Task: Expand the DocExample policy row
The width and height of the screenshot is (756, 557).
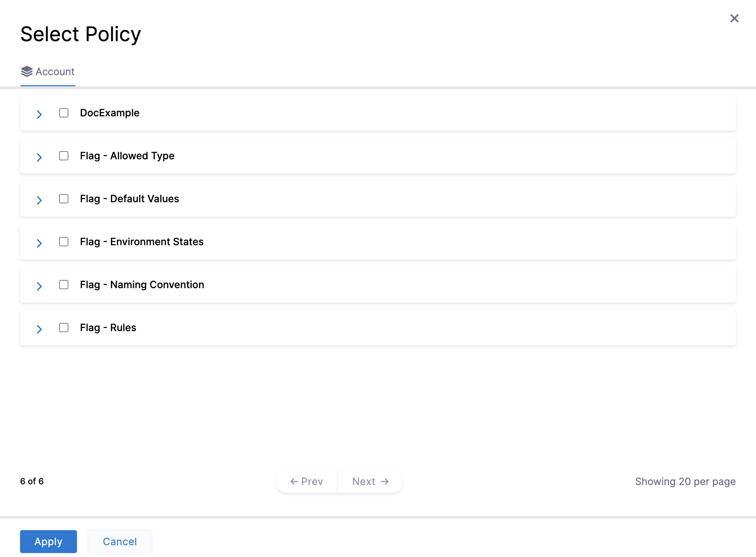Action: pyautogui.click(x=39, y=114)
